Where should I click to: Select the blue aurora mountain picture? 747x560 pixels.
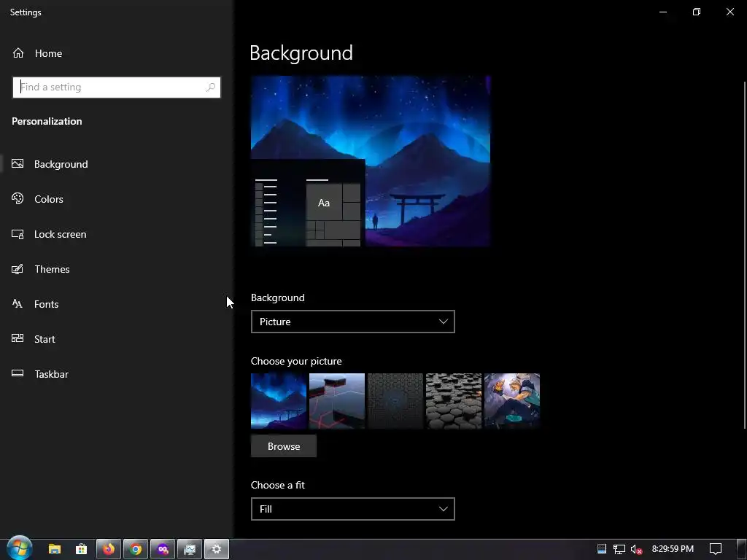click(x=279, y=401)
